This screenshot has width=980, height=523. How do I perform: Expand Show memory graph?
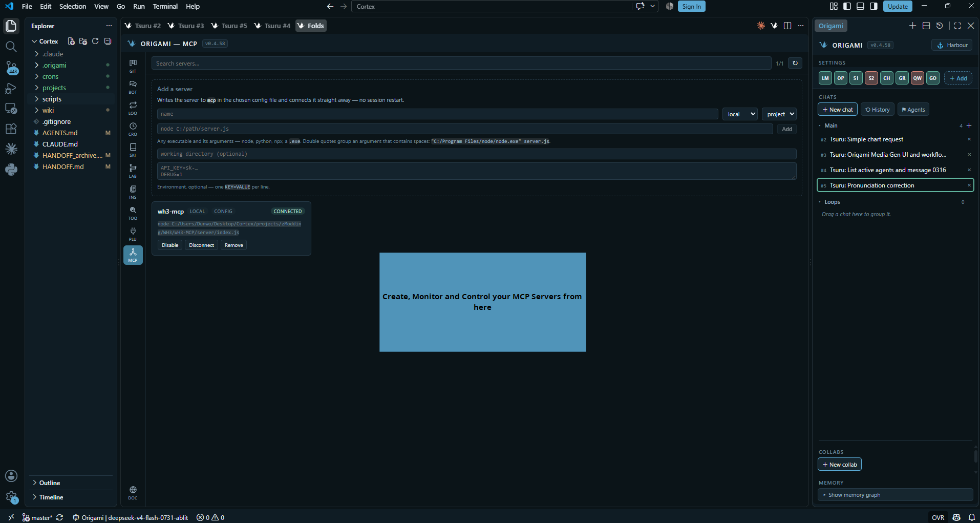pyautogui.click(x=895, y=495)
